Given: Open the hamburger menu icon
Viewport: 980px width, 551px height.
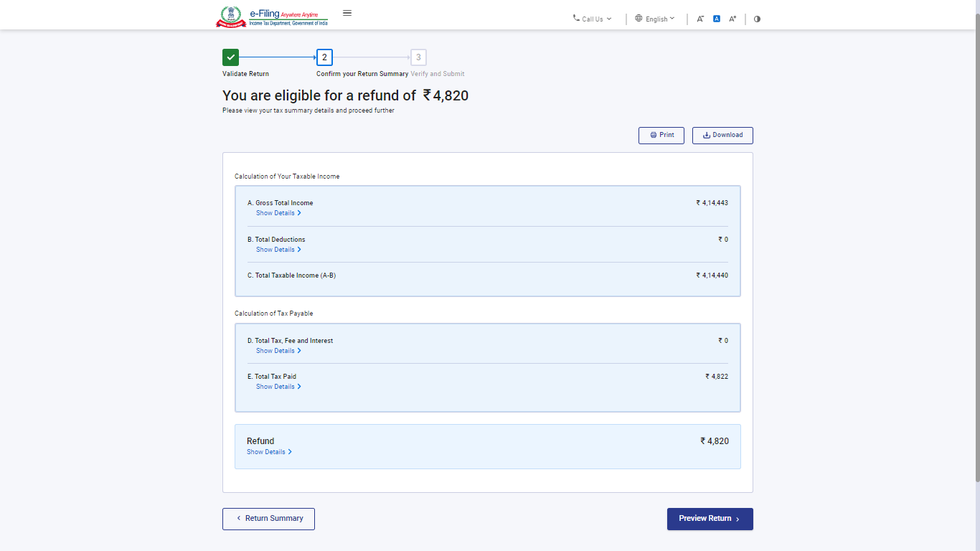Looking at the screenshot, I should pyautogui.click(x=347, y=13).
